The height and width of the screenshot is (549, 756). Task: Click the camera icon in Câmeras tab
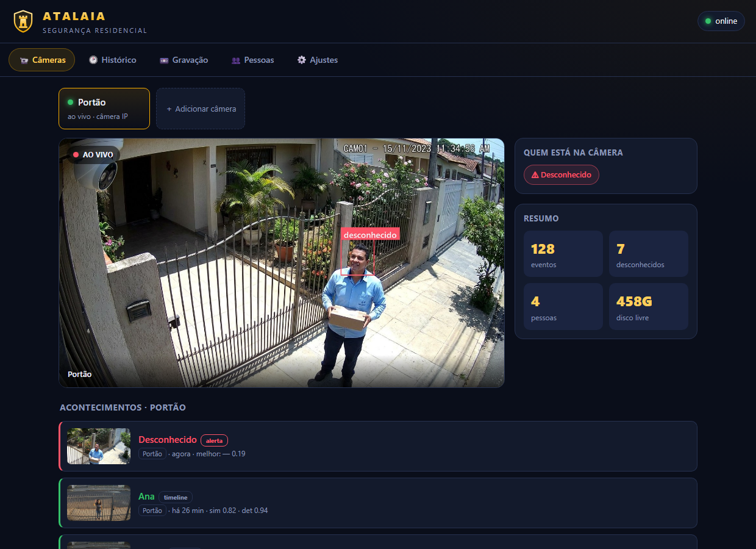[x=24, y=60]
